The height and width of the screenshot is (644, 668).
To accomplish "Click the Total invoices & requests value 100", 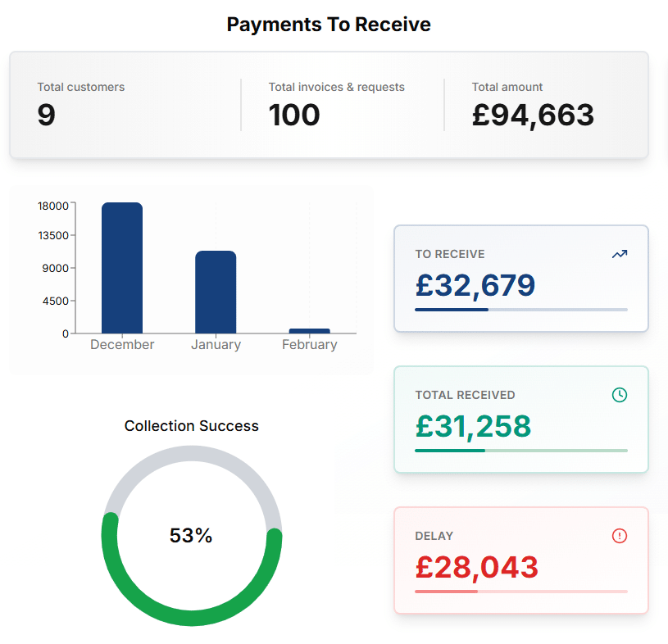I will [x=294, y=116].
